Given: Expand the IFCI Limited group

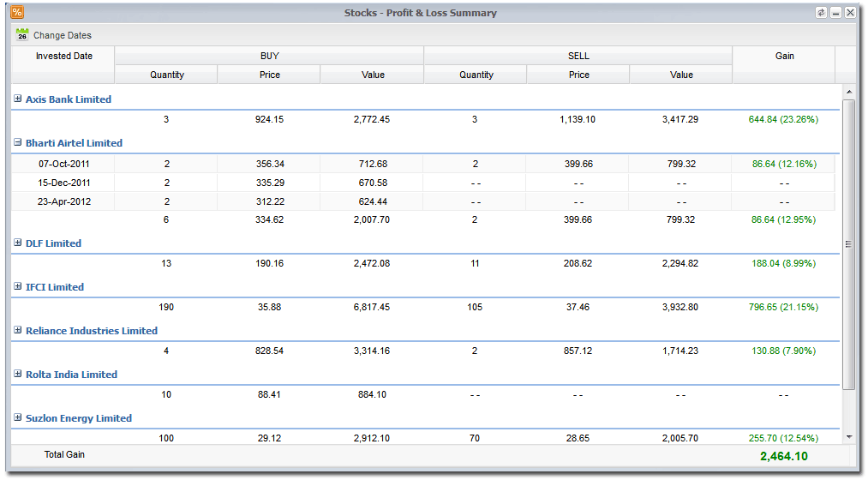Looking at the screenshot, I should 18,286.
